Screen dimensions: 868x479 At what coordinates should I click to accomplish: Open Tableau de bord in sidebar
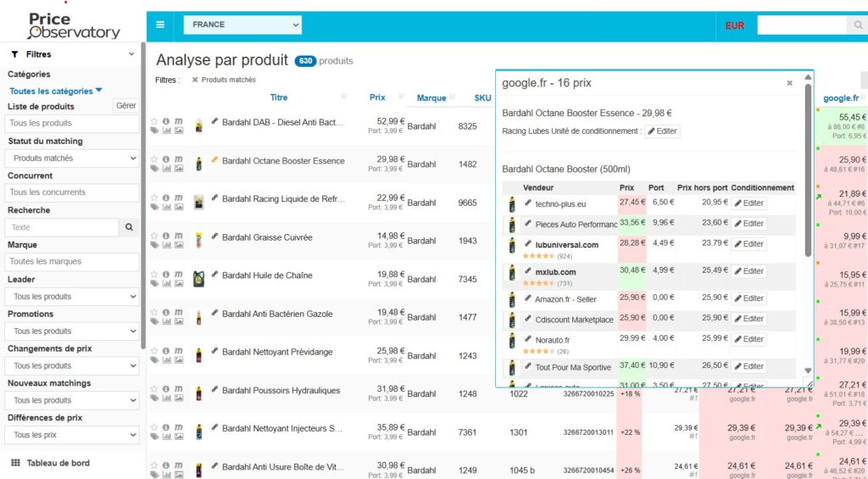pyautogui.click(x=58, y=463)
